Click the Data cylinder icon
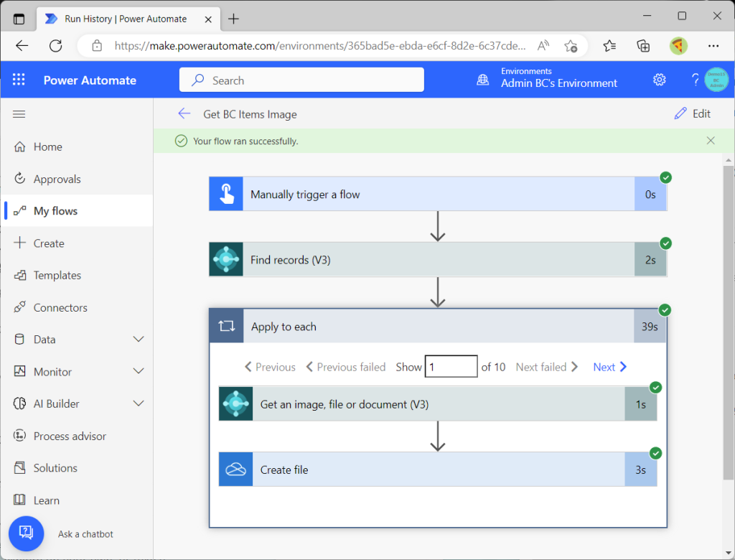Screen dimensions: 735x560 tap(19, 339)
